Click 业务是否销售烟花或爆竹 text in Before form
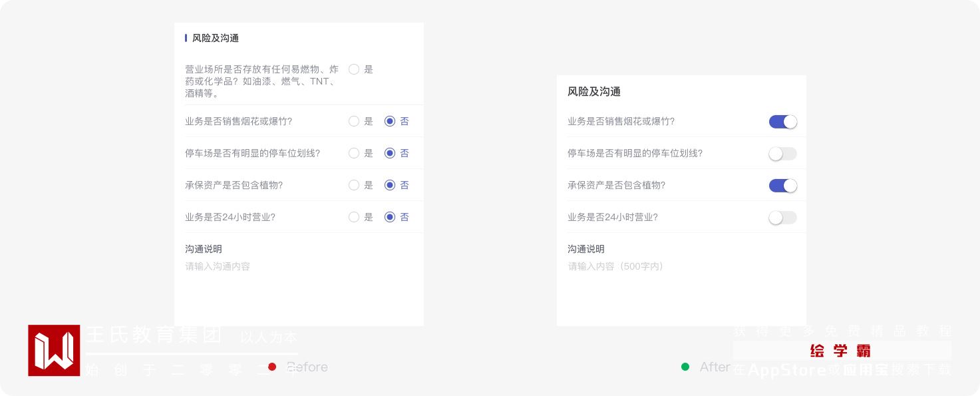980x396 pixels. point(238,121)
